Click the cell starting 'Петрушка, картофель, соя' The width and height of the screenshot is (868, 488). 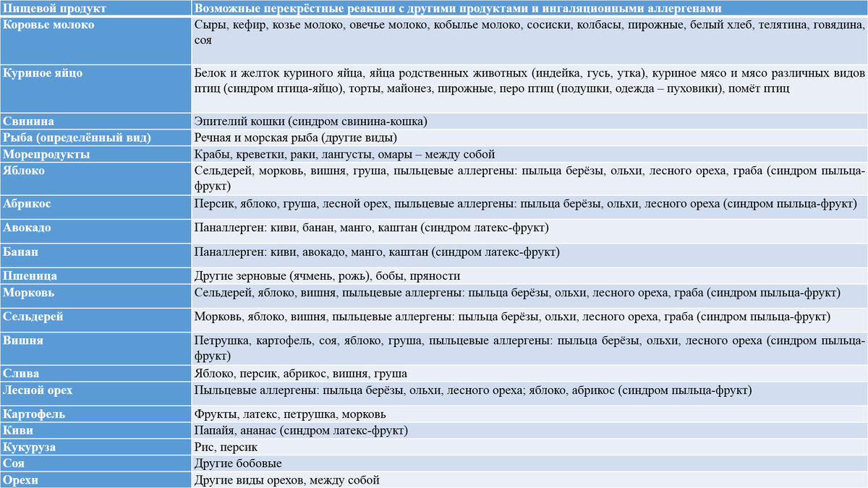coord(530,349)
